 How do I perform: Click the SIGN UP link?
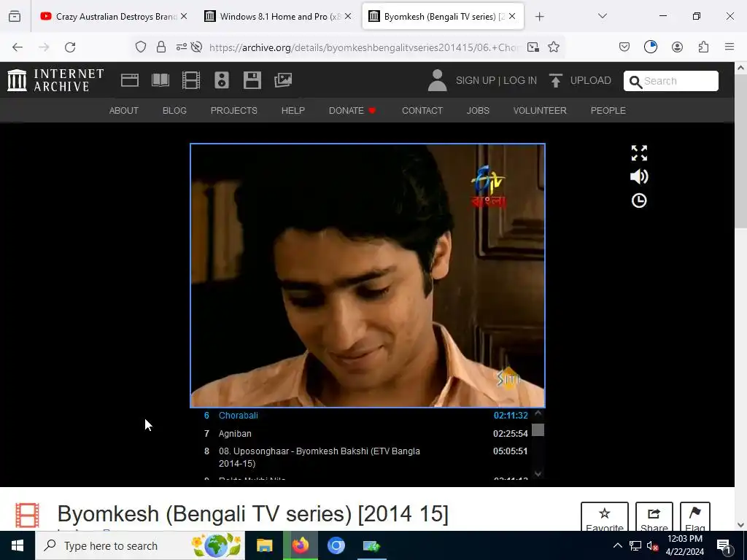click(475, 80)
